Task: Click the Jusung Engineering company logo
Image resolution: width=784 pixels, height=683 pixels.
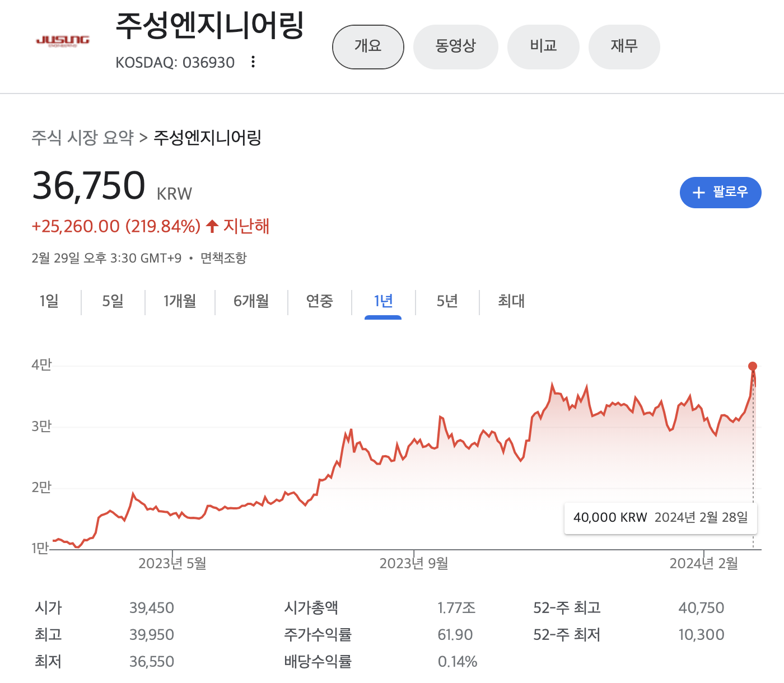Action: coord(63,41)
